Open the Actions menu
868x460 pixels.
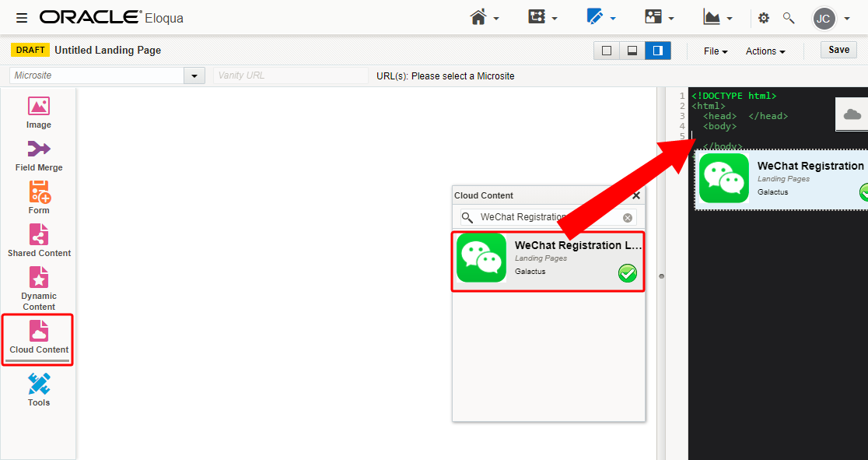coord(765,51)
